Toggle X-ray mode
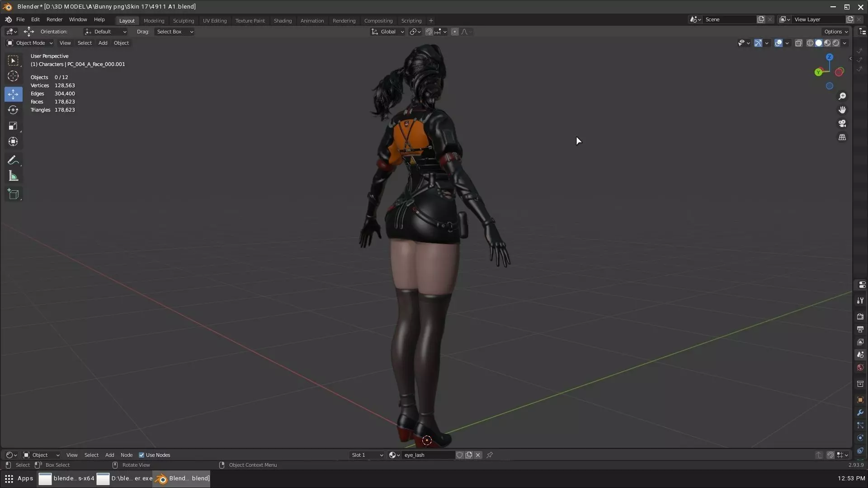The height and width of the screenshot is (488, 868). [x=799, y=43]
